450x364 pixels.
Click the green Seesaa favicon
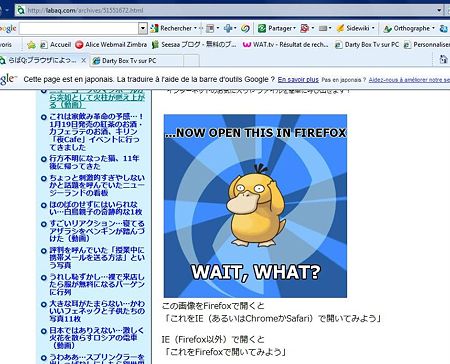point(155,45)
